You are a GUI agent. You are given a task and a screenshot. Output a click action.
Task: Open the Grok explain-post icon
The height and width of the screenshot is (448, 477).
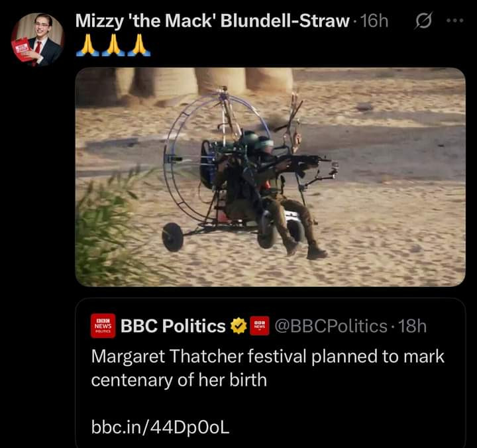[423, 21]
